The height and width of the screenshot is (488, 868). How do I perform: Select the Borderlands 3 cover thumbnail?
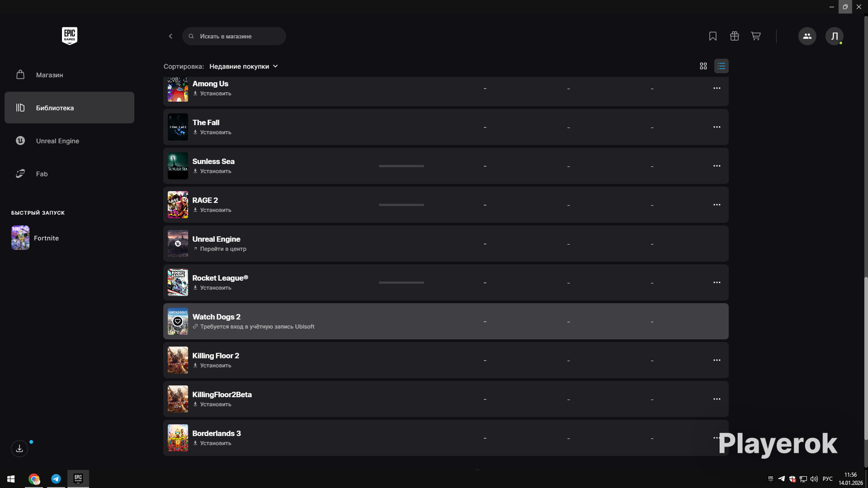click(178, 438)
